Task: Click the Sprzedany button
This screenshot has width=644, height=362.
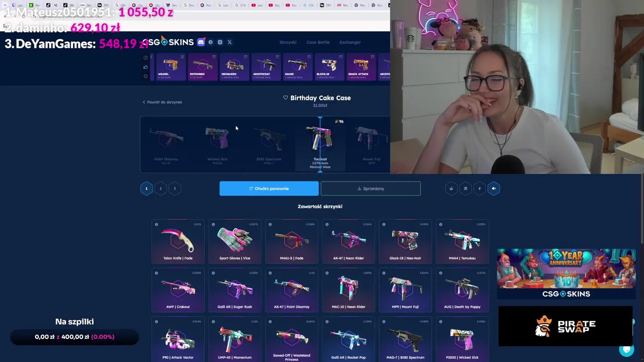Action: tap(370, 189)
